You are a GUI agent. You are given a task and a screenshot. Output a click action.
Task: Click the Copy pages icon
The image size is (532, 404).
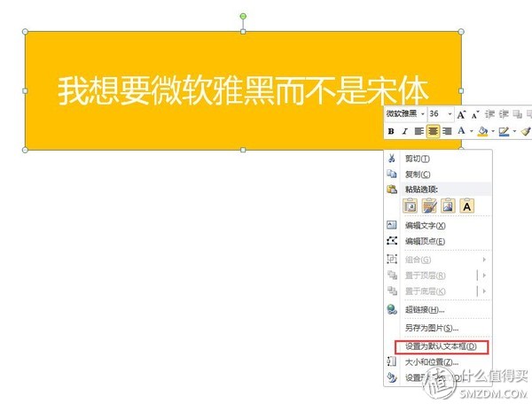[392, 174]
